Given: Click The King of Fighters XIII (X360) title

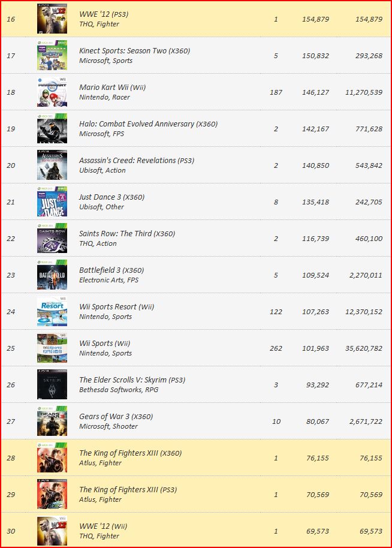Looking at the screenshot, I should [131, 453].
